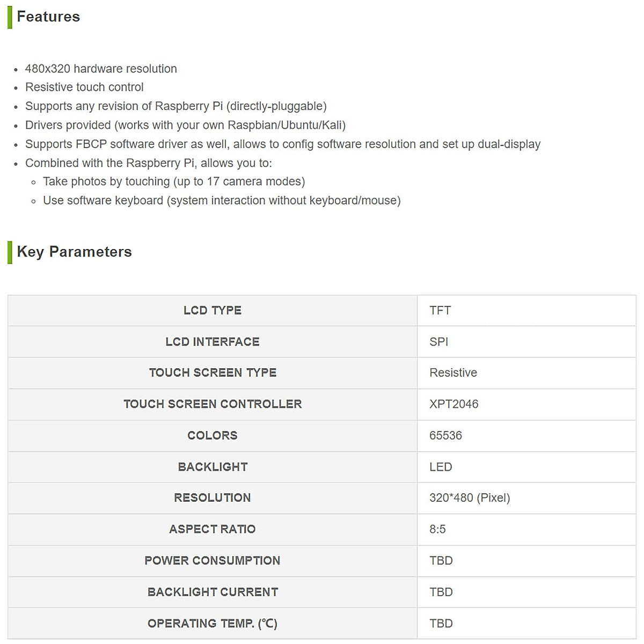Click the Features section heading
This screenshot has height=644, width=644.
(48, 17)
